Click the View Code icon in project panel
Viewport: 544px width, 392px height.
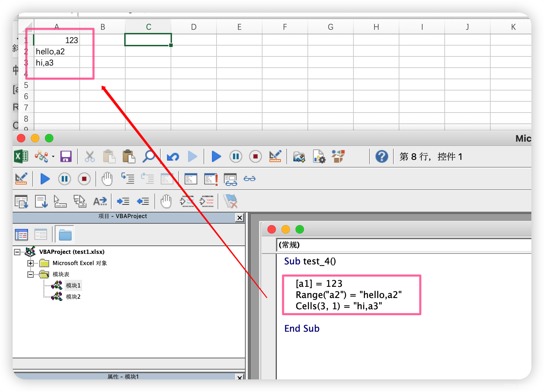click(21, 234)
